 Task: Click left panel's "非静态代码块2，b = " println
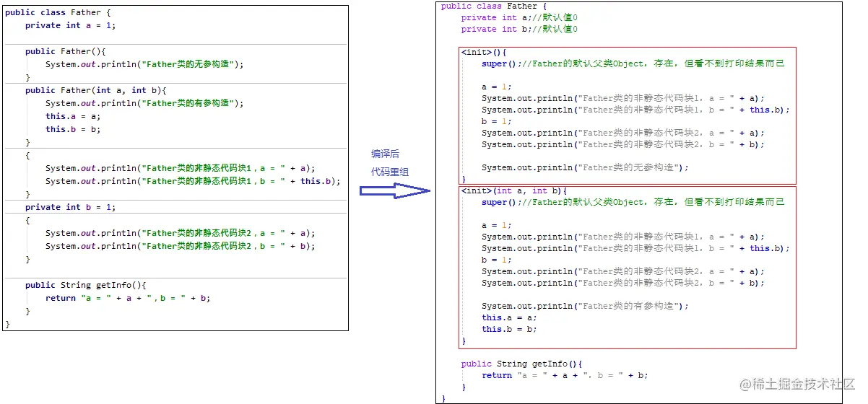(181, 246)
